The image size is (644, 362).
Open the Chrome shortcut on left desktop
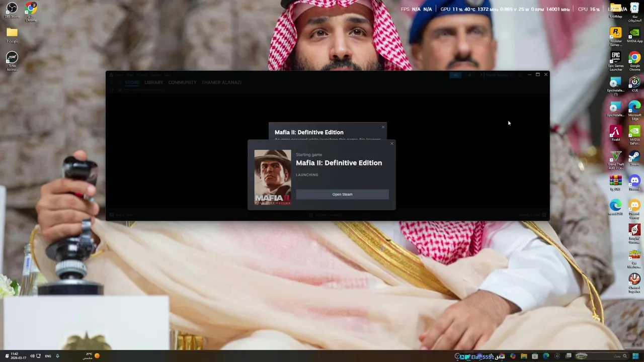[x=31, y=11]
